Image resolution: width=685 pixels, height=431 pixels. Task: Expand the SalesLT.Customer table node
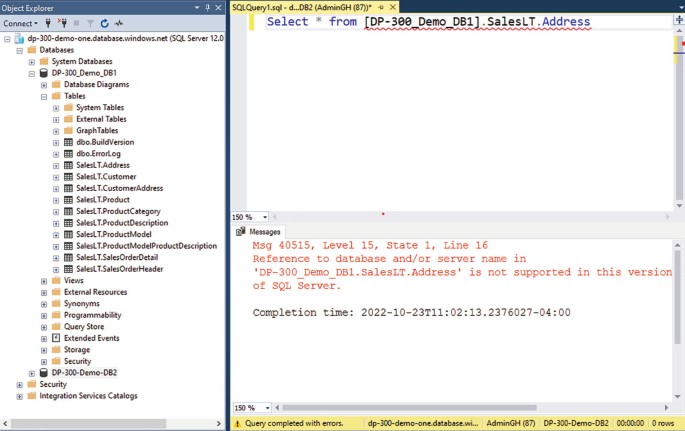(x=57, y=176)
